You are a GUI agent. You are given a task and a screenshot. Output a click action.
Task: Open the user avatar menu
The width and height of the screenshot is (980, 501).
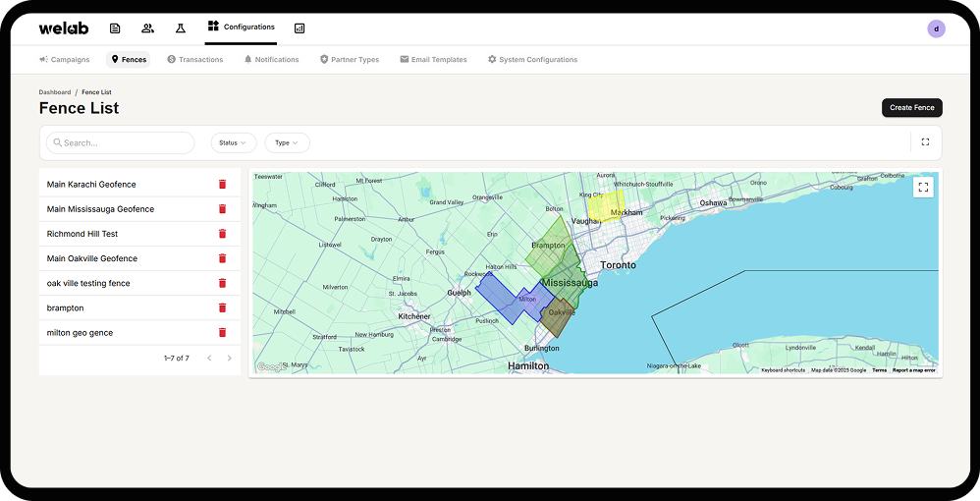pyautogui.click(x=936, y=28)
